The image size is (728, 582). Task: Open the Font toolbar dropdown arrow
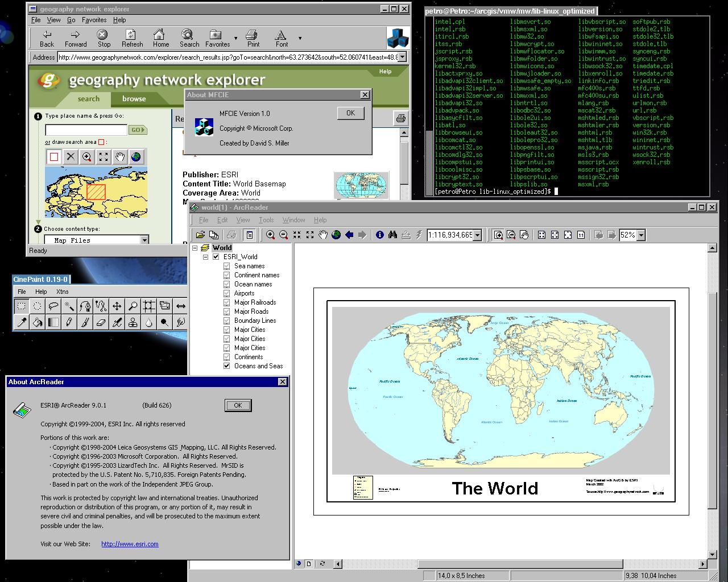click(x=300, y=39)
